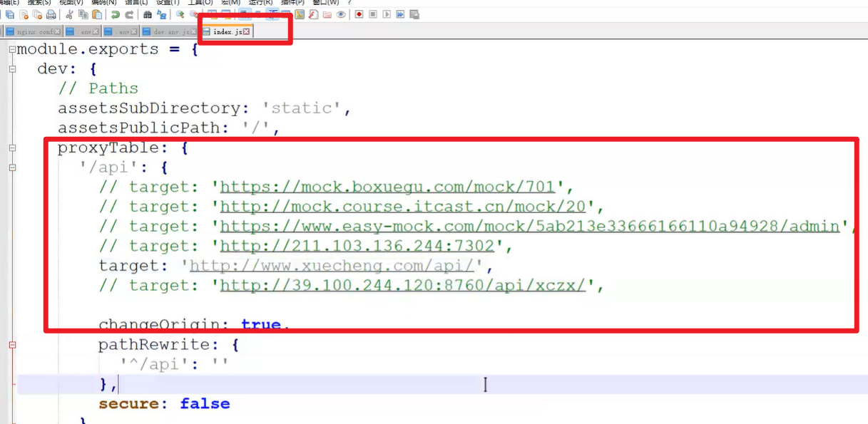Click the Cut scissors icon
868x424 pixels.
69,14
